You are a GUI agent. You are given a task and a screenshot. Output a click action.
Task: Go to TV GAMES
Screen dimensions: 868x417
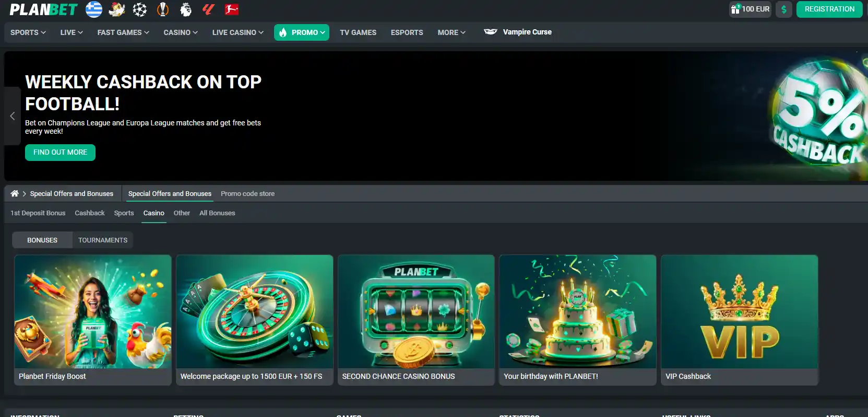click(358, 32)
